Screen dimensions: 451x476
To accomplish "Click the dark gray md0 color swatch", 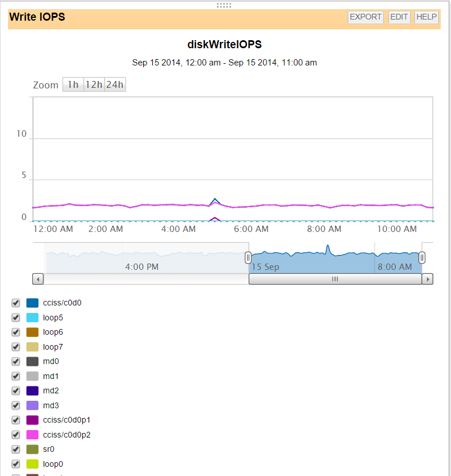I will coord(33,362).
